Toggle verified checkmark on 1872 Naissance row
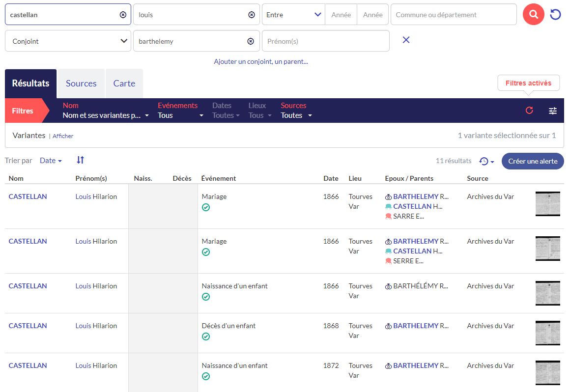The image size is (570, 392). point(206,376)
